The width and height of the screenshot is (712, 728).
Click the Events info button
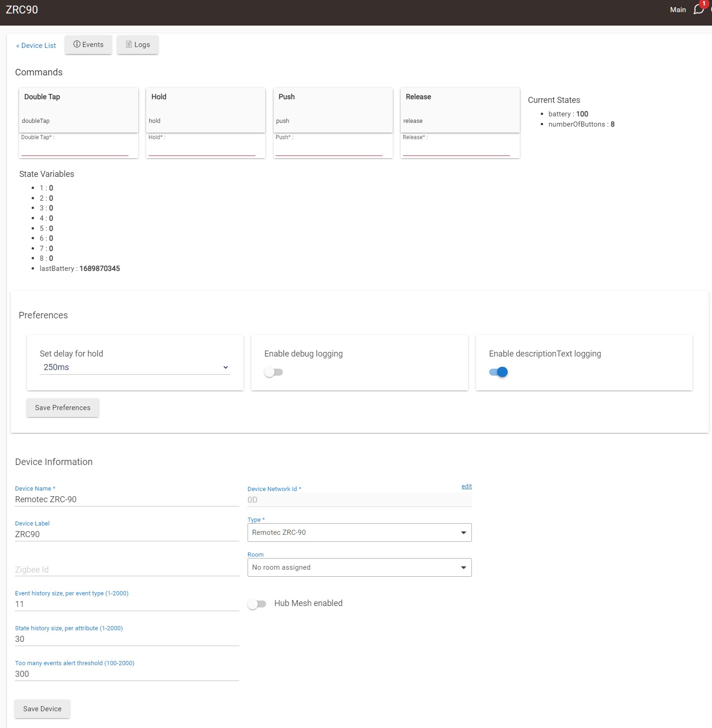[x=88, y=45]
